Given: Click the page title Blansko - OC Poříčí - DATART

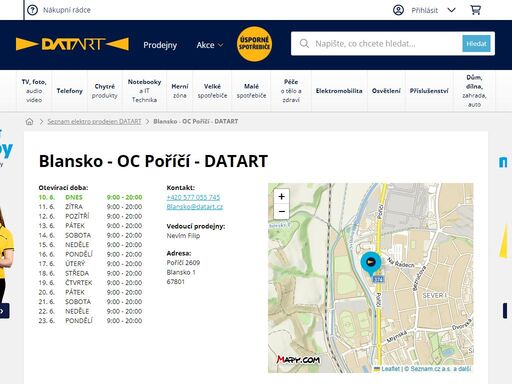Looking at the screenshot, I should 153,161.
